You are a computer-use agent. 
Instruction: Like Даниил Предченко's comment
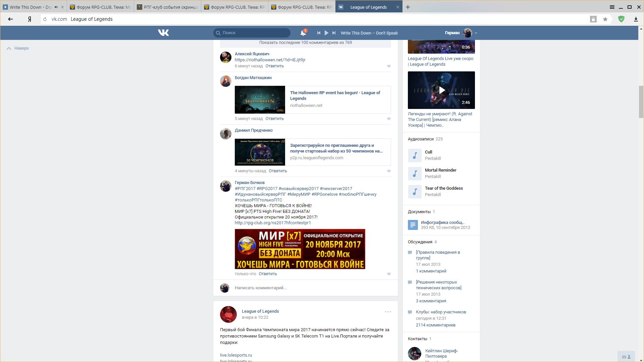point(389,171)
